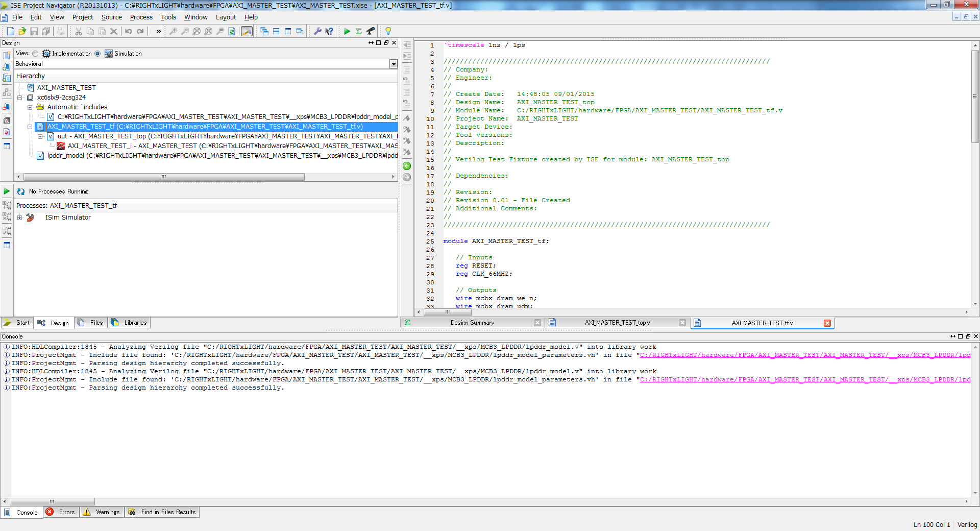The width and height of the screenshot is (980, 531).
Task: Click the green Refresh toolbar icon
Action: click(x=232, y=31)
